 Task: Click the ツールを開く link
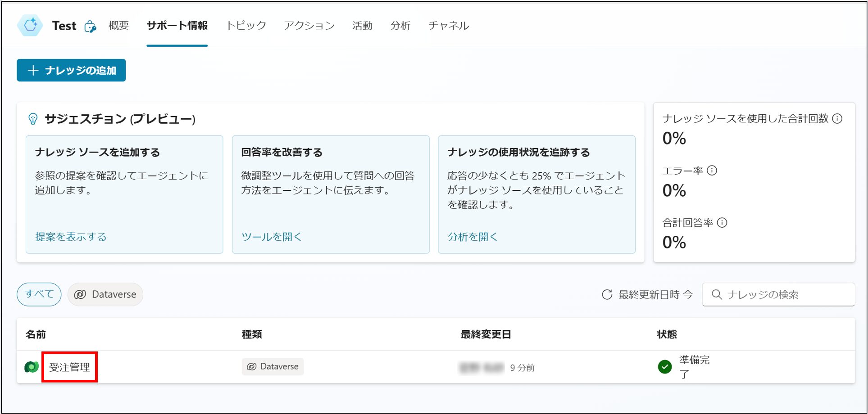271,236
